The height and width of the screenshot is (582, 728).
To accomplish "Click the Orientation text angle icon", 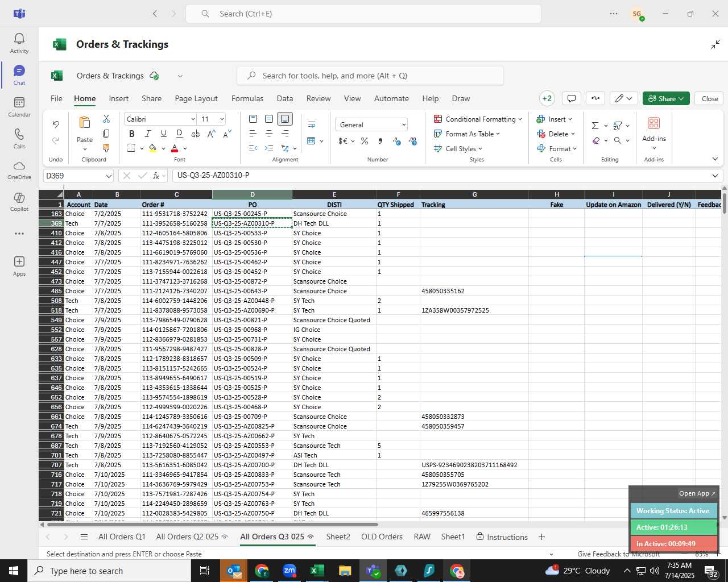I will (x=285, y=148).
